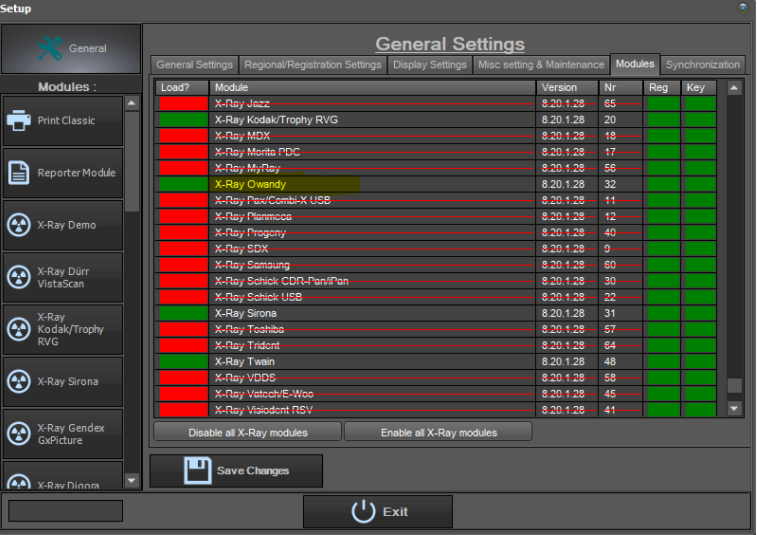Click the Version column header
This screenshot has width=758, height=535.
pos(567,87)
